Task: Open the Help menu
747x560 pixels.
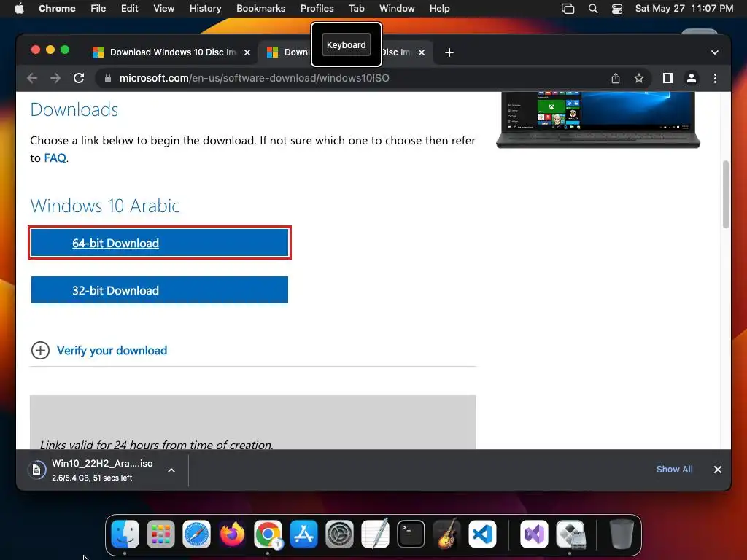Action: [x=439, y=9]
